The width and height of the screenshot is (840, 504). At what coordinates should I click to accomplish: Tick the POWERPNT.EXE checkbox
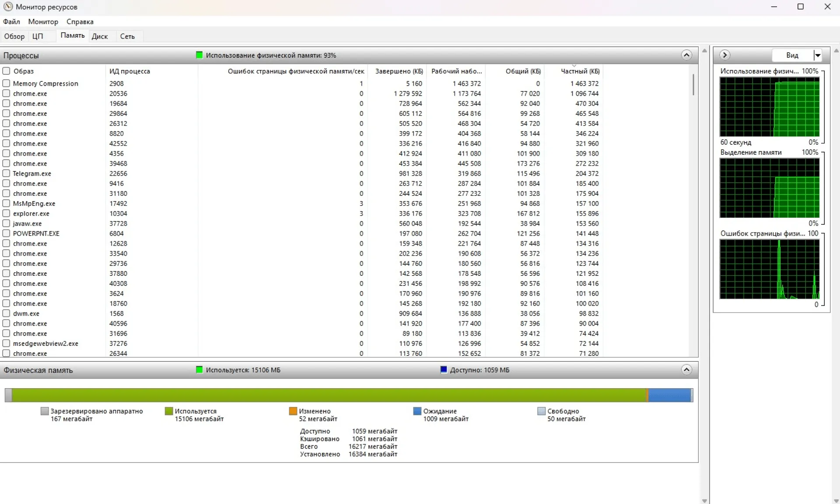point(6,233)
